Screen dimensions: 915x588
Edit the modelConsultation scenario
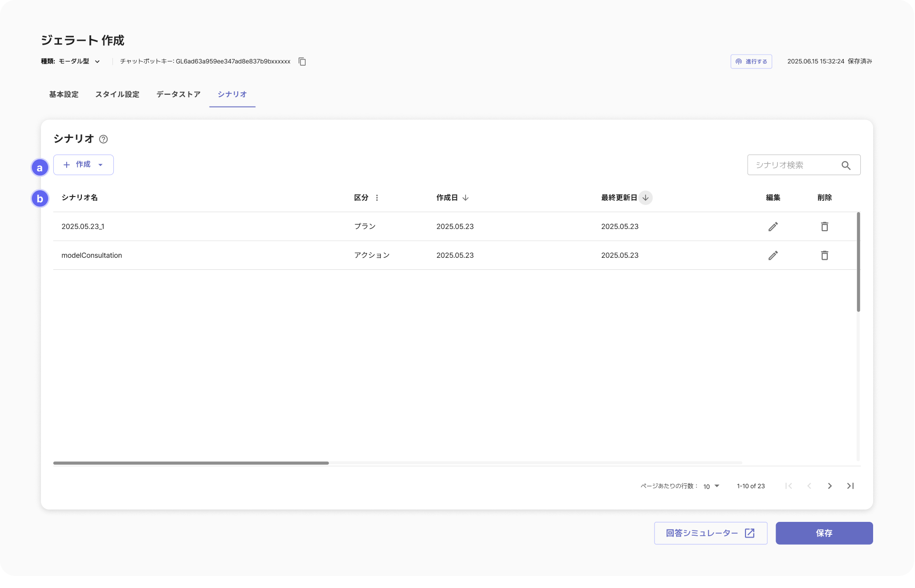(773, 255)
